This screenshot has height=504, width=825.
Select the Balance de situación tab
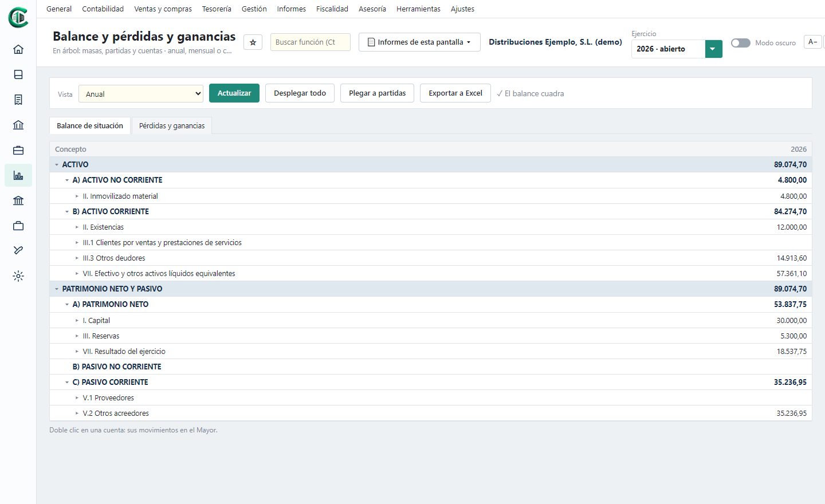click(90, 126)
